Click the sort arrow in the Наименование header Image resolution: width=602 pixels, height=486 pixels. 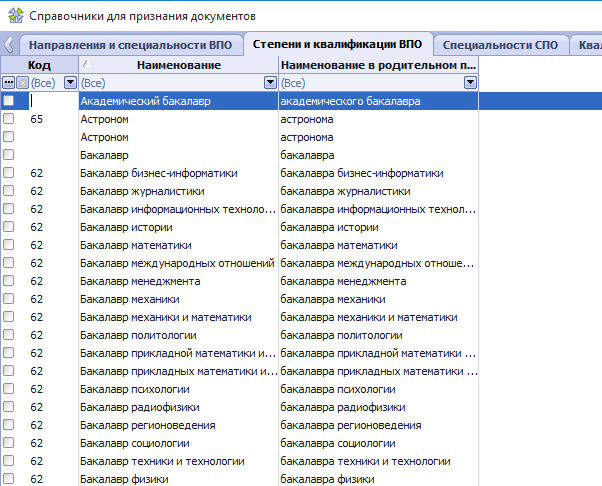(x=84, y=63)
